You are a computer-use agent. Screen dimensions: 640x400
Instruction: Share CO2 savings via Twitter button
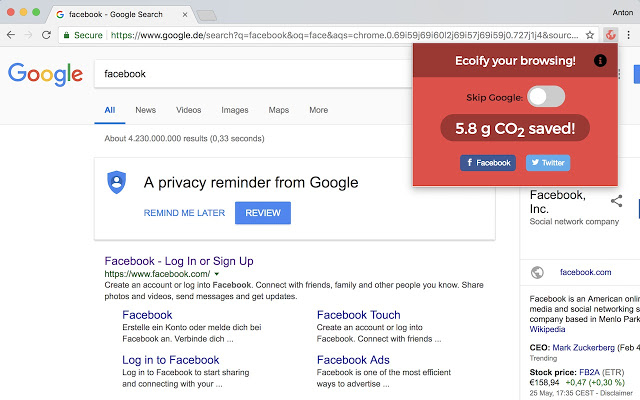[548, 163]
